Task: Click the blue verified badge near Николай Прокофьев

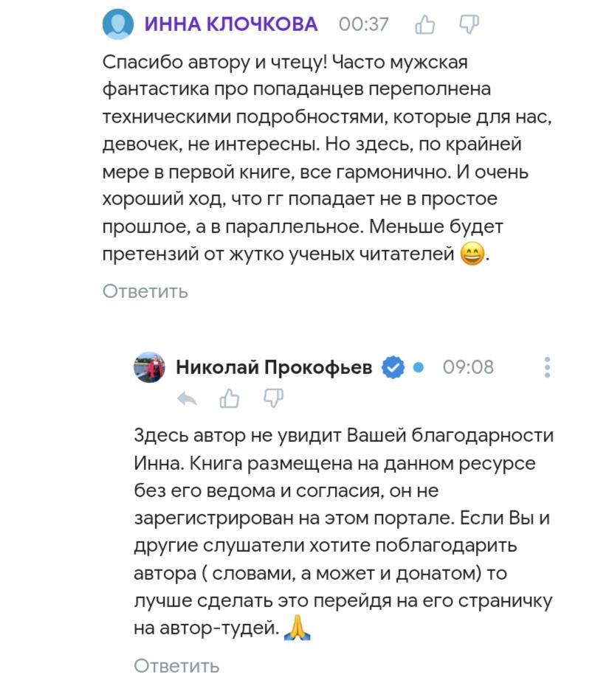Action: point(393,367)
